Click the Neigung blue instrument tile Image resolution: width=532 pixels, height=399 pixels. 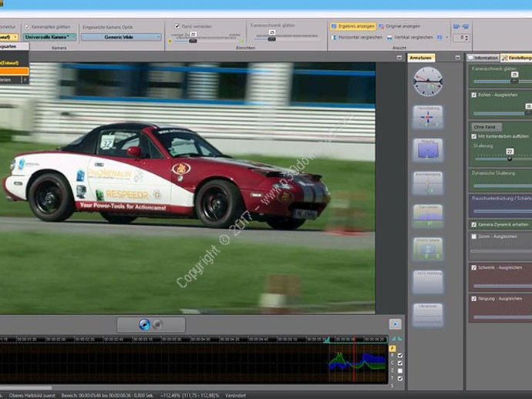[428, 150]
